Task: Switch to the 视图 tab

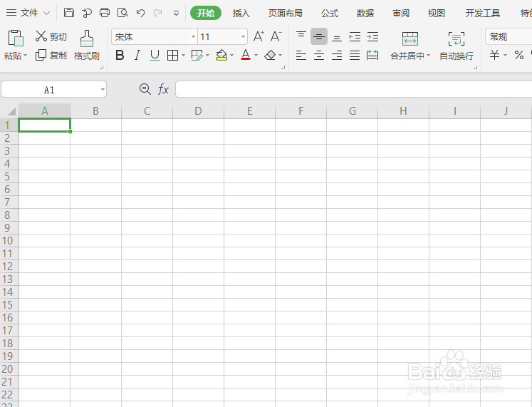Action: [x=437, y=14]
